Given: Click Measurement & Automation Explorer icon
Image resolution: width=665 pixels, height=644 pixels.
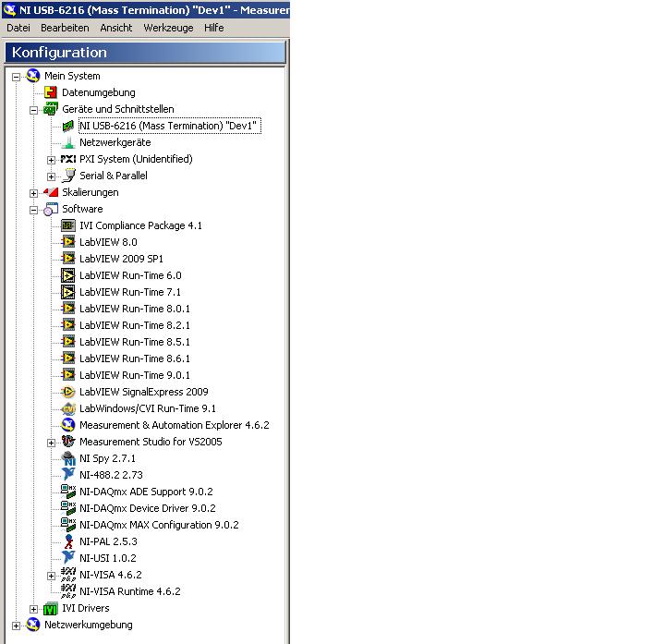Looking at the screenshot, I should coord(67,425).
